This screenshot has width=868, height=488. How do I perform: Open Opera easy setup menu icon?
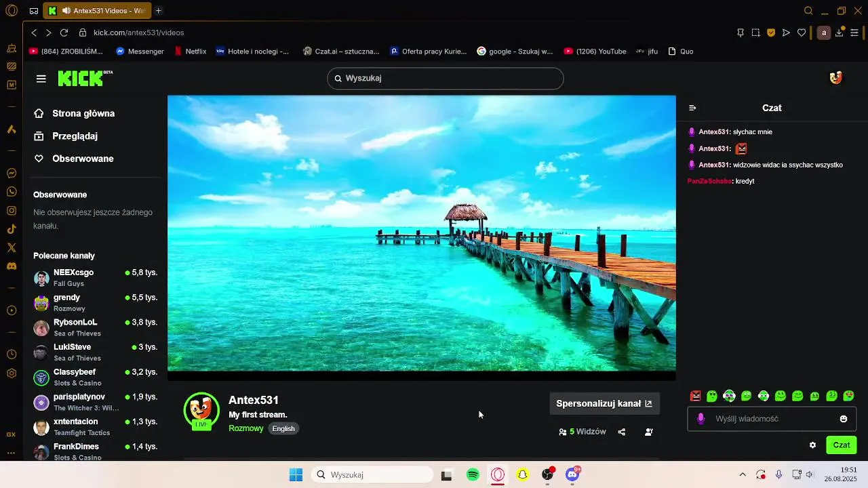coord(854,33)
